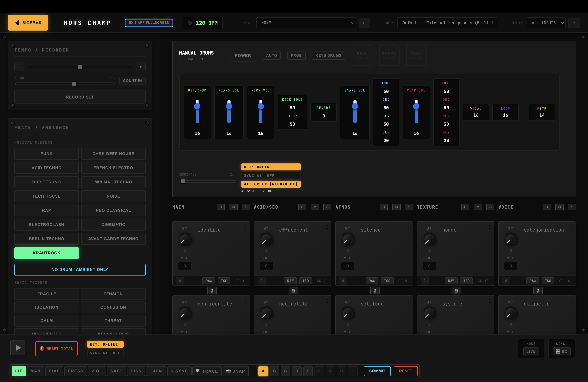This screenshot has width=588, height=382.
Task: Toggle RAW on the identité card
Action: pyautogui.click(x=209, y=281)
